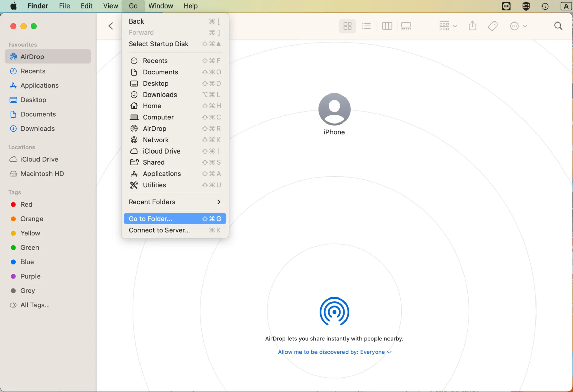
Task: Choose Go to Folder… menu item
Action: point(175,219)
